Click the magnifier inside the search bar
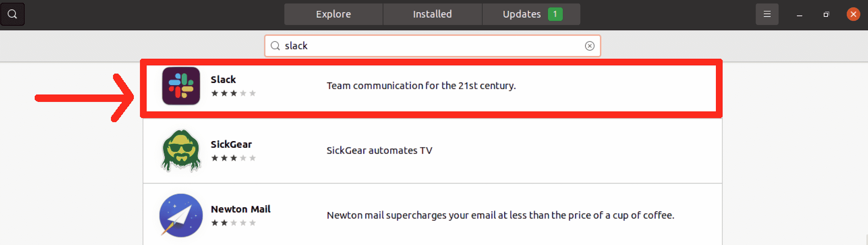The image size is (868, 245). pyautogui.click(x=275, y=46)
